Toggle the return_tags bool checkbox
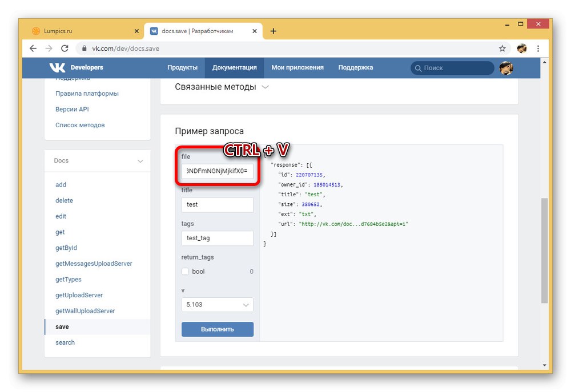This screenshot has width=571, height=392. (186, 272)
